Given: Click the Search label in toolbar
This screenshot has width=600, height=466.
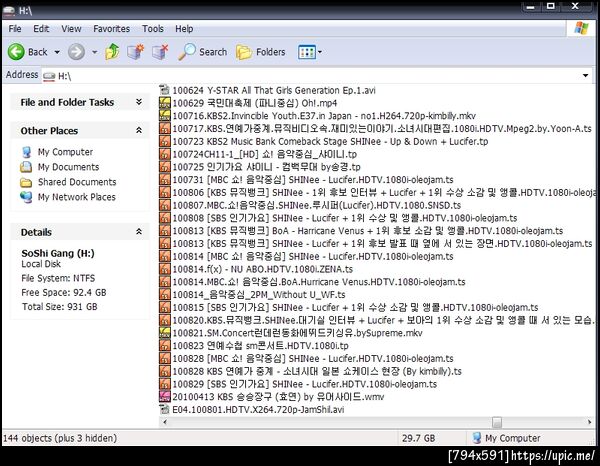Looking at the screenshot, I should (213, 52).
